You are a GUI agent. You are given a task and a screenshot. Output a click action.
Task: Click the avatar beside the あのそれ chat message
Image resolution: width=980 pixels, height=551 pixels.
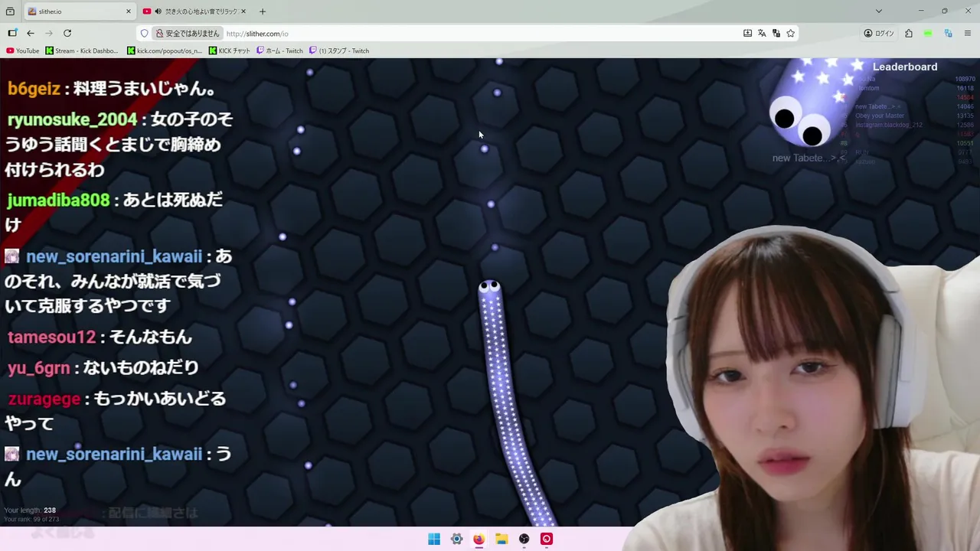11,256
